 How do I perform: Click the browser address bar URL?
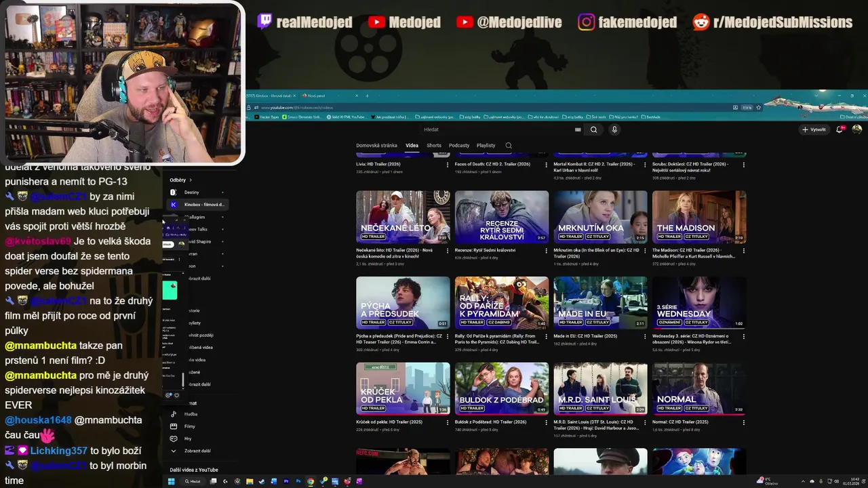click(297, 108)
